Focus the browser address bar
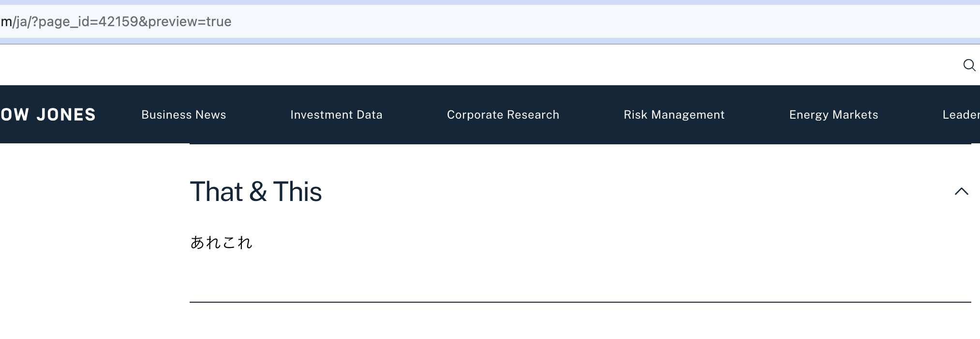The height and width of the screenshot is (339, 980). point(484,22)
